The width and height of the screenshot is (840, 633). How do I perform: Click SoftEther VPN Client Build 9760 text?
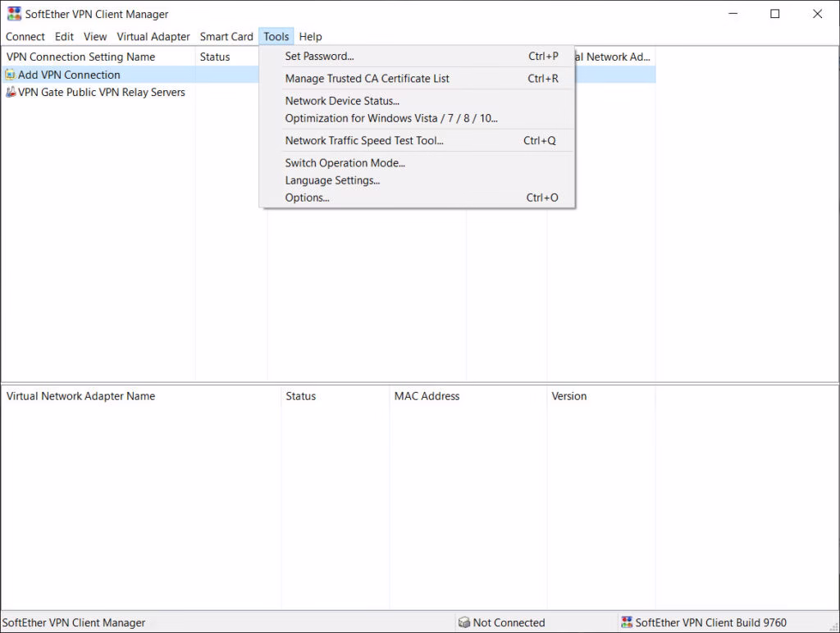[x=711, y=622]
